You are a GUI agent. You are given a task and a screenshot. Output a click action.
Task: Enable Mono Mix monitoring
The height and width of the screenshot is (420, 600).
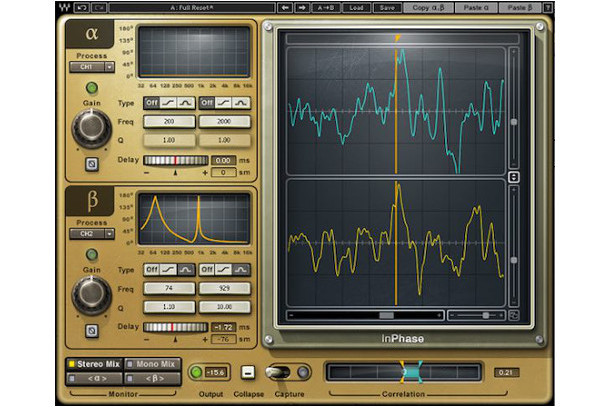(x=152, y=364)
